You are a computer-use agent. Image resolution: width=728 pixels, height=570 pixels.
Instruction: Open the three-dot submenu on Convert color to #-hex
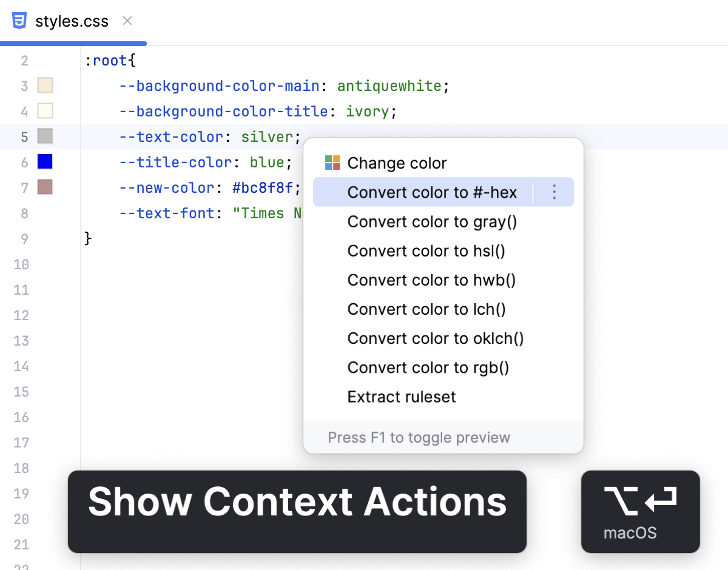coord(554,192)
